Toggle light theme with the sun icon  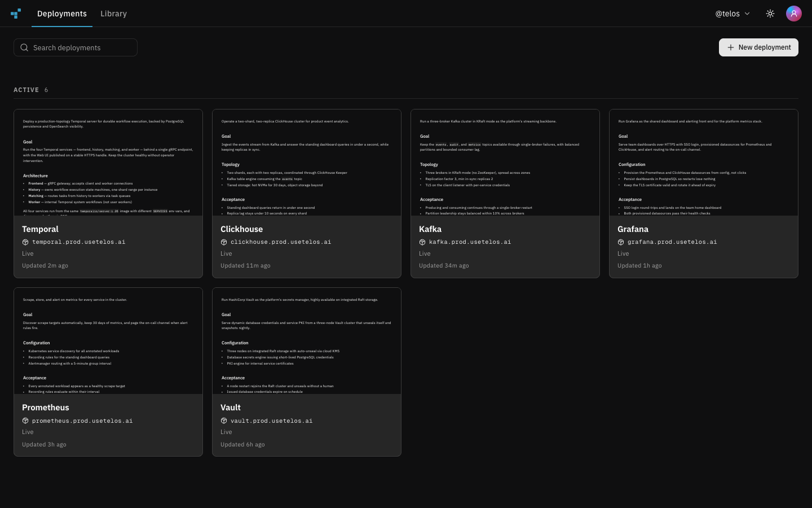pos(770,14)
